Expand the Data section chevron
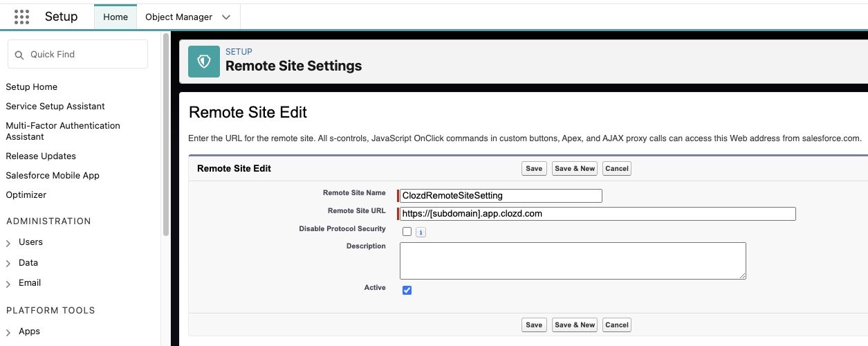868x346 pixels. (8, 264)
